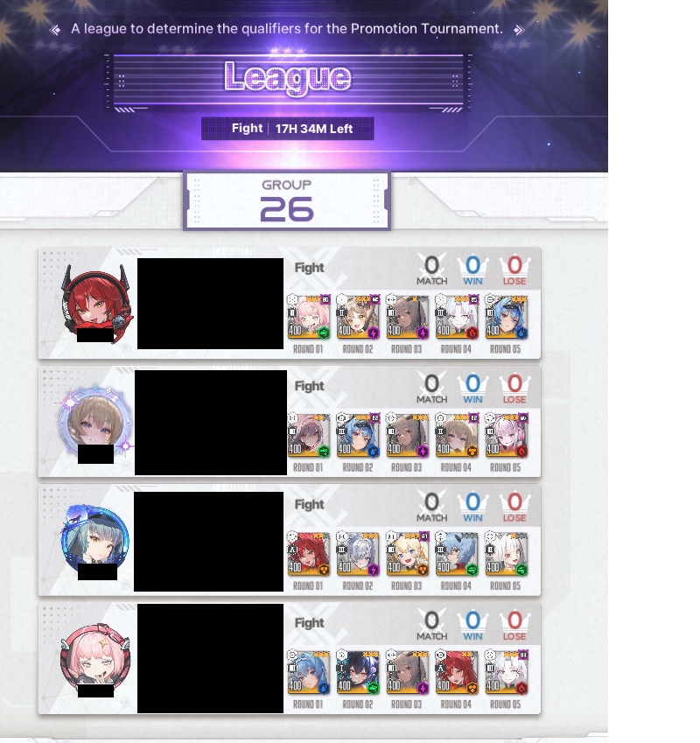Select fourth player's Round 02 dark-haired character
700x743 pixels.
[x=358, y=672]
